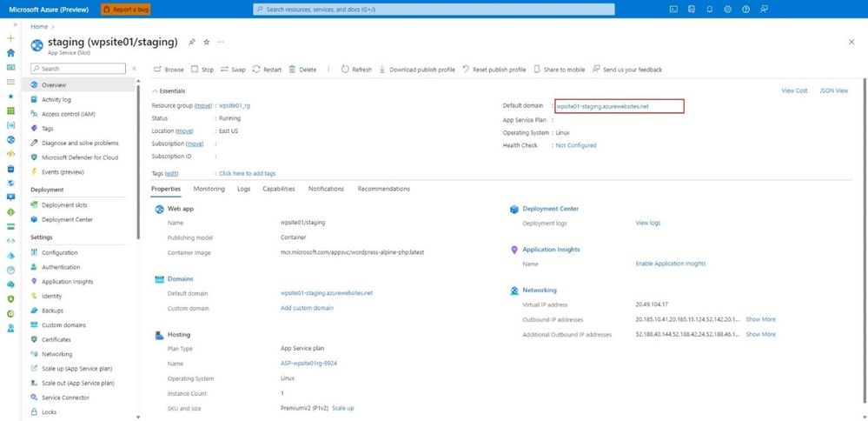Switch to the Capabilities tab
This screenshot has width=868, height=421.
click(279, 189)
